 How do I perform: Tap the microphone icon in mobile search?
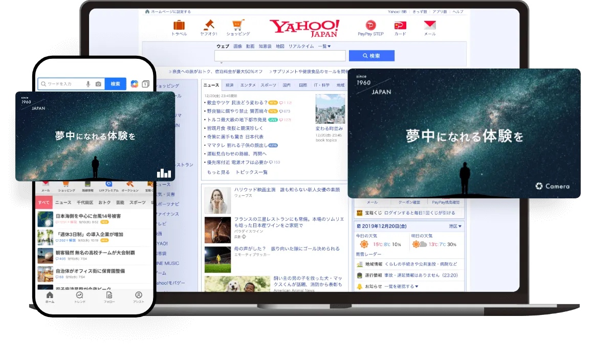[x=88, y=84]
